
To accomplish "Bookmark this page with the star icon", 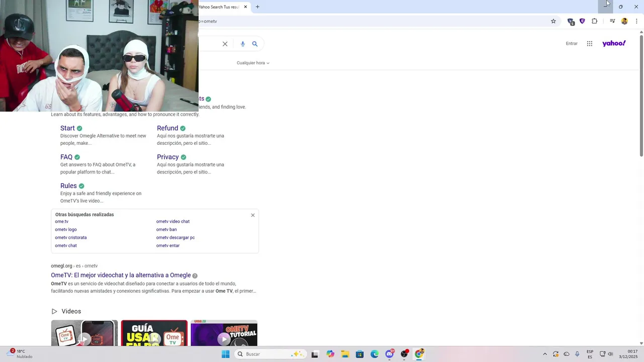I will [553, 21].
